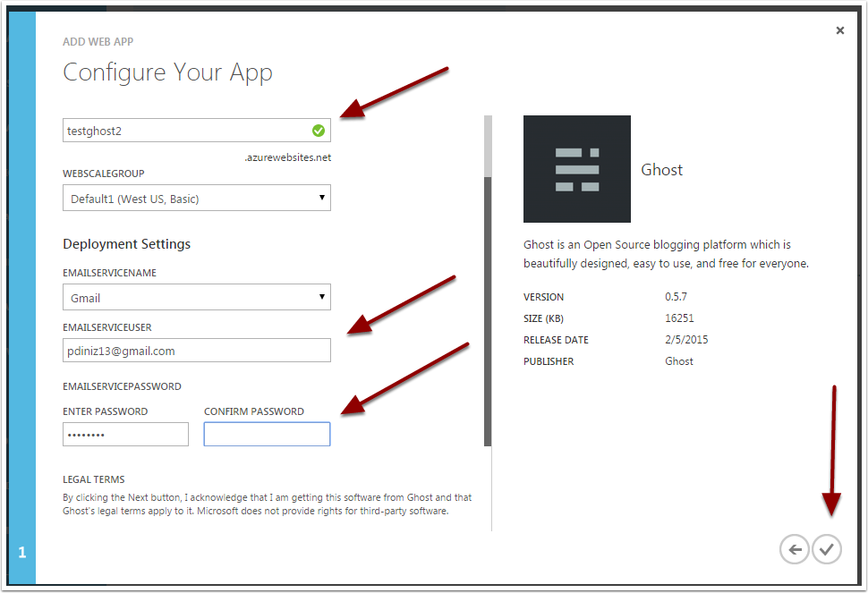Click the 'RELEASE DATE' label
The width and height of the screenshot is (868, 593).
(556, 340)
